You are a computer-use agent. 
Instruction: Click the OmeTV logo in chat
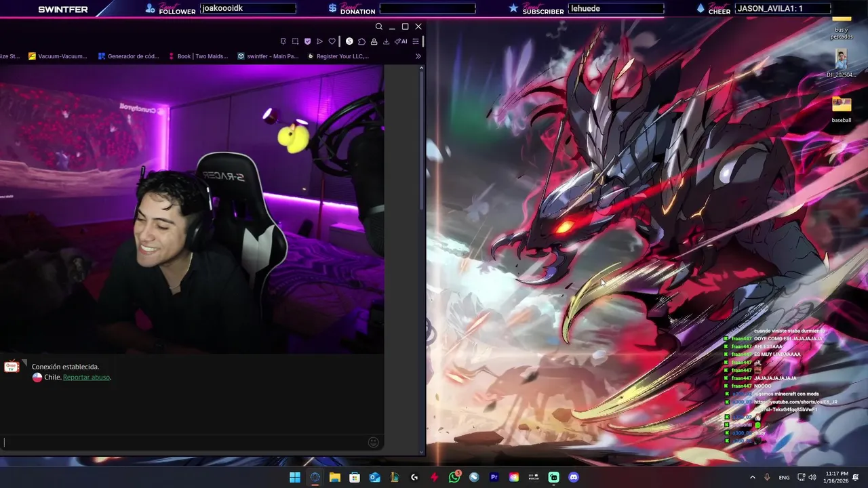click(12, 367)
